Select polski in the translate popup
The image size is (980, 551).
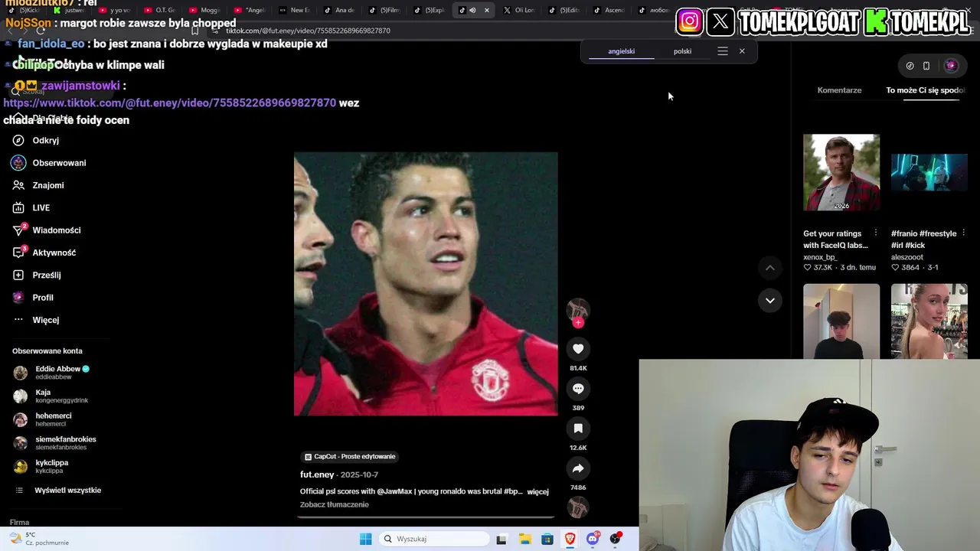[x=682, y=51]
